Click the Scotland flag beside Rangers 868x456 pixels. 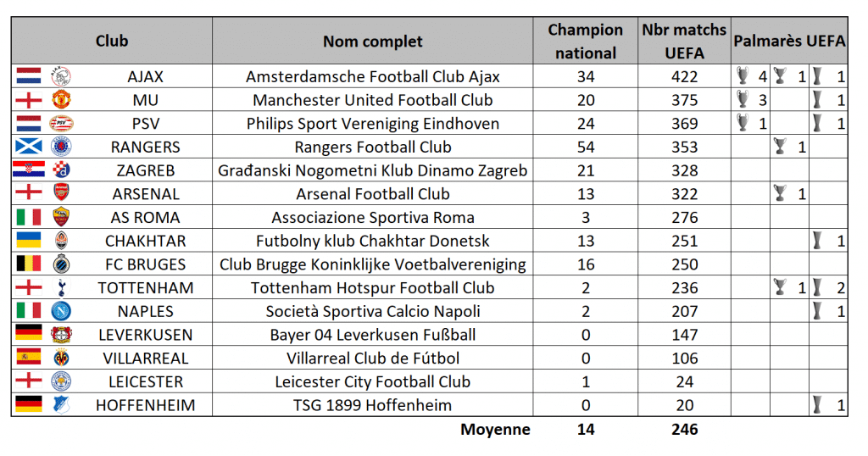click(28, 147)
